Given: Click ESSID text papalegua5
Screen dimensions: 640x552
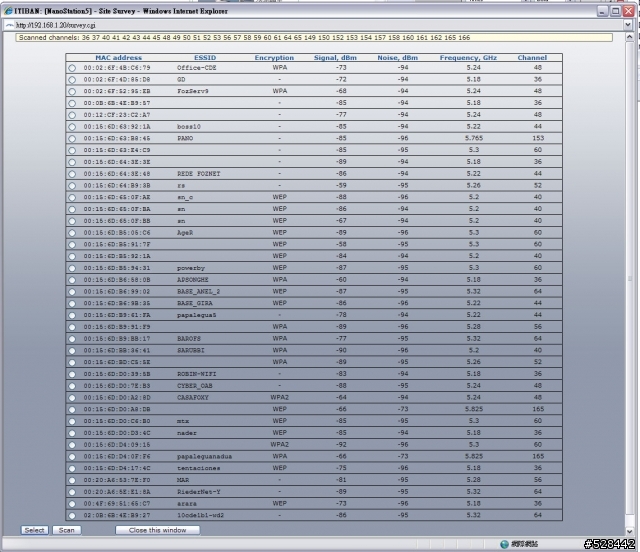Looking at the screenshot, I should (x=196, y=315).
